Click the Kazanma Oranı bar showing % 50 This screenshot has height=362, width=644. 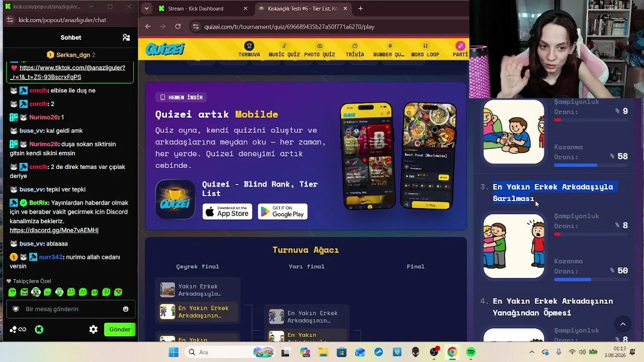coord(591,280)
